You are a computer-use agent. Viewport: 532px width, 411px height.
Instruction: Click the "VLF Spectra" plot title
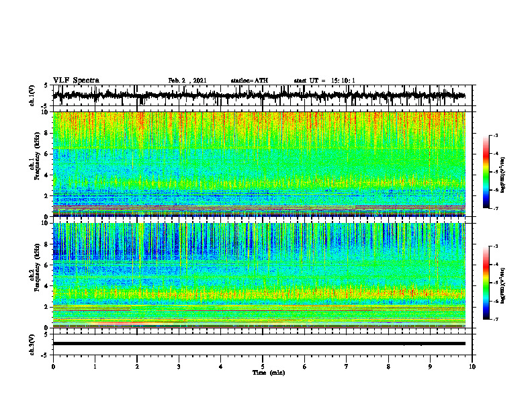tap(76, 81)
